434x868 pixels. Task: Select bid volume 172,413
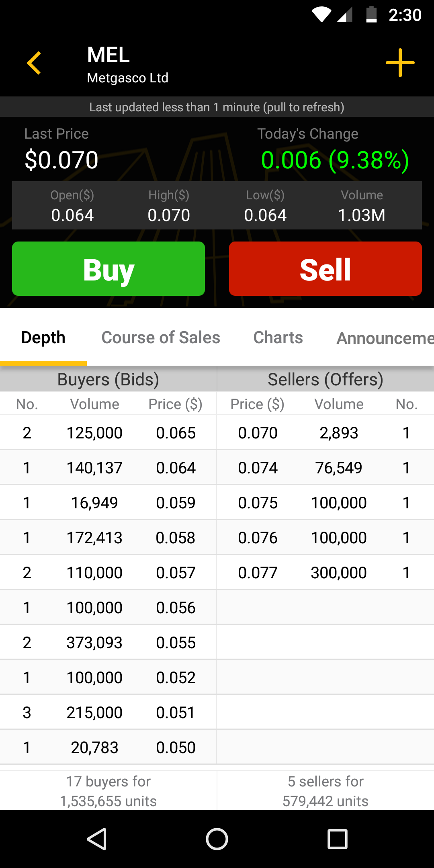click(94, 538)
